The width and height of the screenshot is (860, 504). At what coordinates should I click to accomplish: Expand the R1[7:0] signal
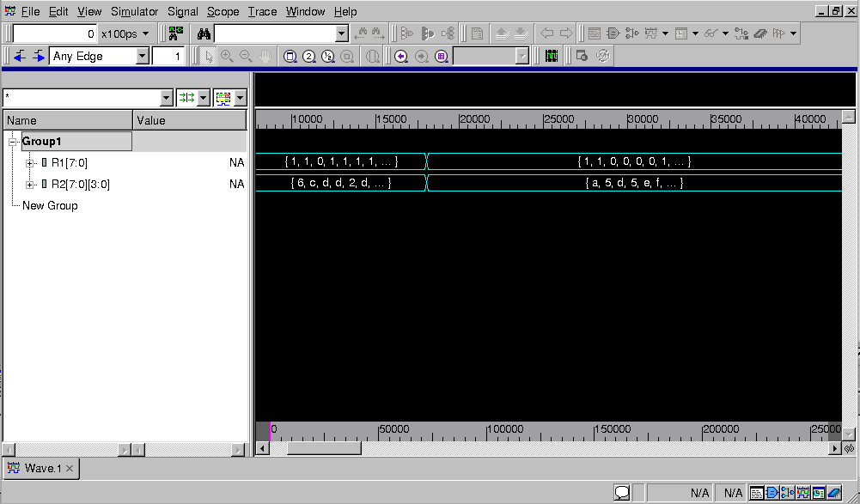pos(29,163)
